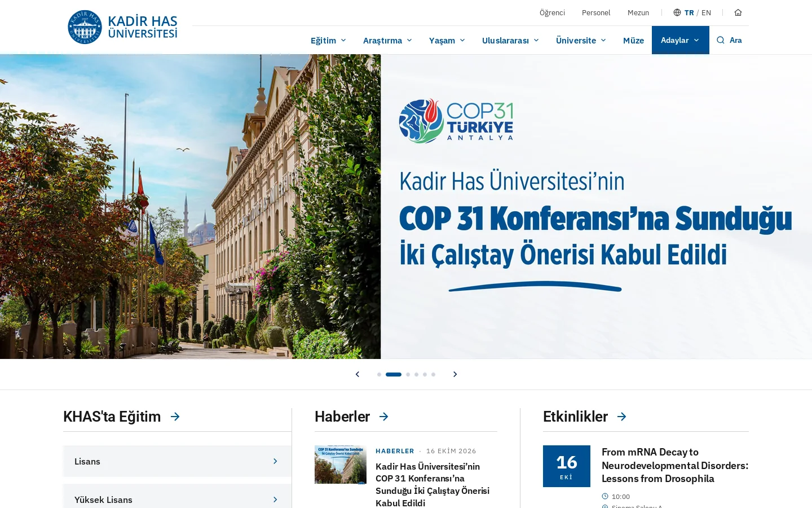Viewport: 812px width, 508px height.
Task: Select the first carousel dot
Action: (x=379, y=374)
